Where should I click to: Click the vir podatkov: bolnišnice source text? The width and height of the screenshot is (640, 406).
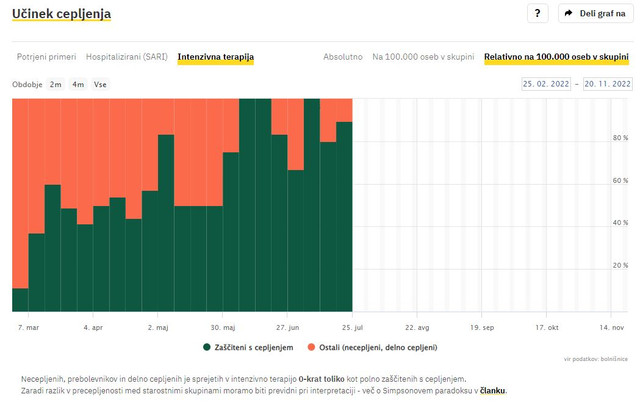pyautogui.click(x=596, y=359)
